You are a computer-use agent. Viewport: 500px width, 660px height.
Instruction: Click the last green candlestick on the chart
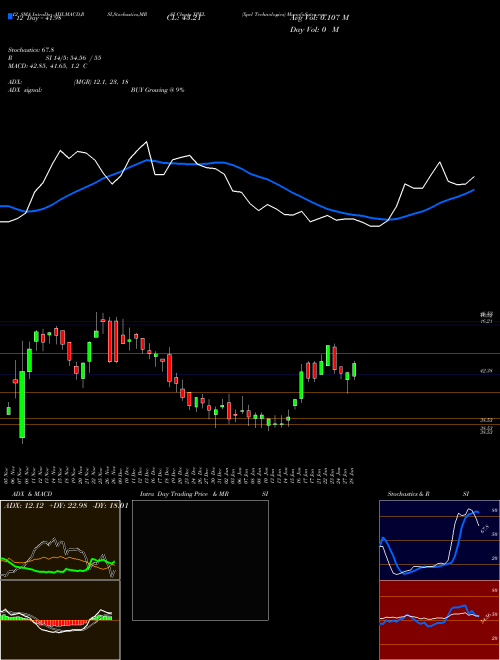click(354, 370)
